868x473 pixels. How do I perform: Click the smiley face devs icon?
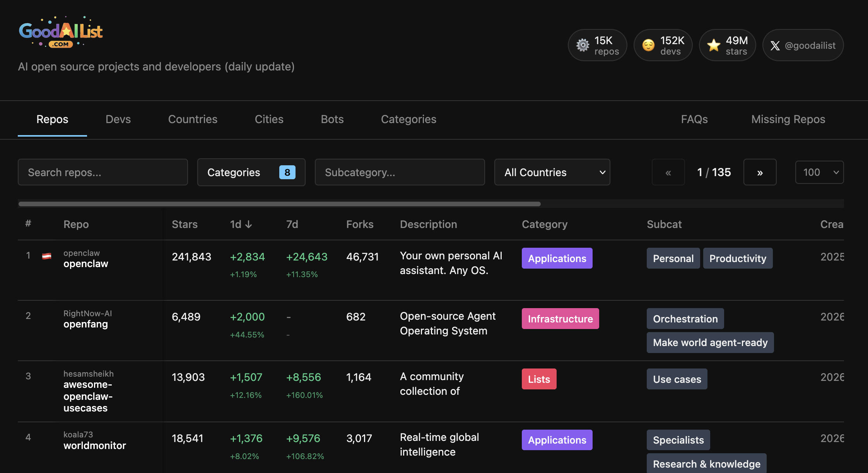click(x=648, y=45)
